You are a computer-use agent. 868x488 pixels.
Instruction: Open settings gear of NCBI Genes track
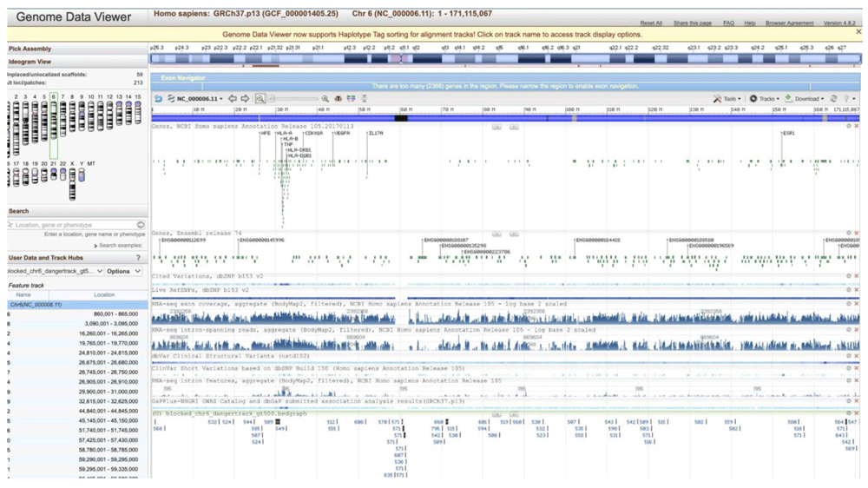pos(849,126)
